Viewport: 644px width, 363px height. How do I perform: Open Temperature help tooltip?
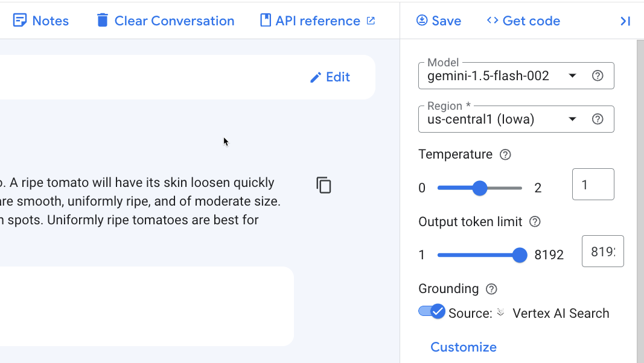pyautogui.click(x=506, y=154)
